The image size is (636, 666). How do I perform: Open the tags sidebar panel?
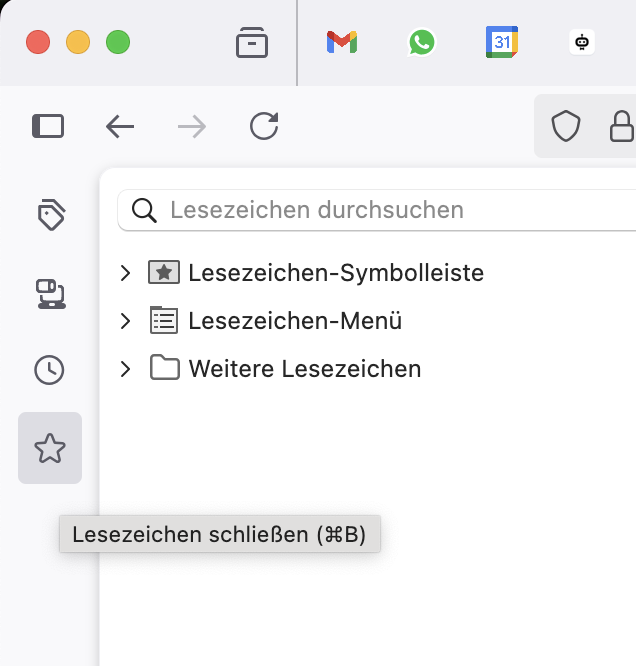[x=50, y=214]
